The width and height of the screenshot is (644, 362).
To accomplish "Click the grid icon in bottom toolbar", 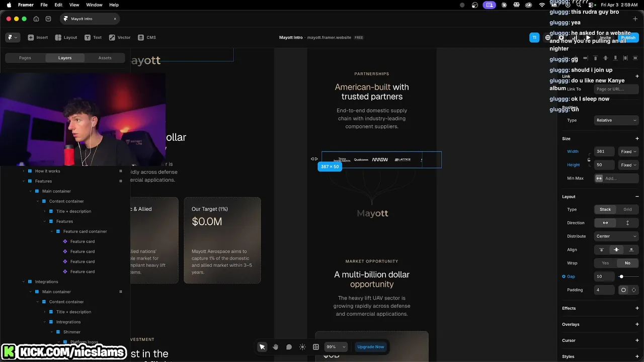I will click(316, 347).
